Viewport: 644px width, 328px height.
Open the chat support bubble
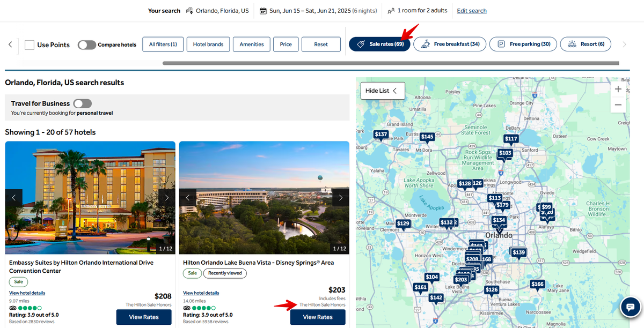631,307
